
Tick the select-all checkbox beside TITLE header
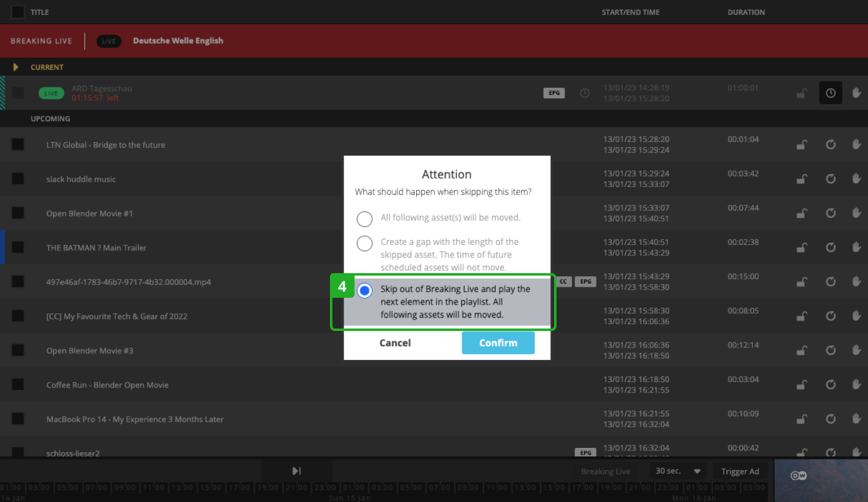coord(18,12)
